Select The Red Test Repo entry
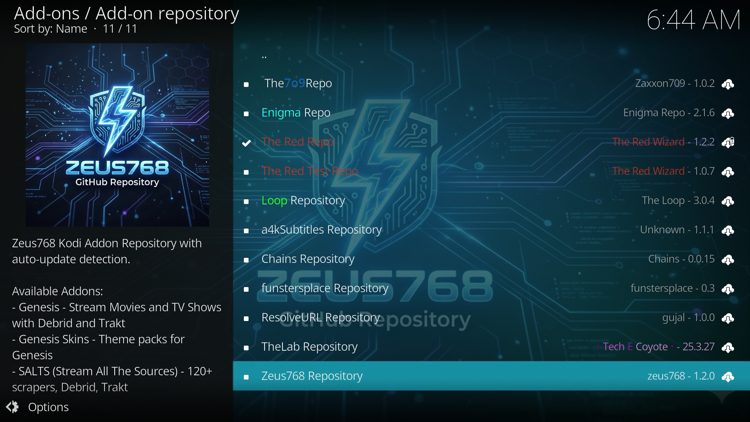The height and width of the screenshot is (422, 750). (491, 171)
